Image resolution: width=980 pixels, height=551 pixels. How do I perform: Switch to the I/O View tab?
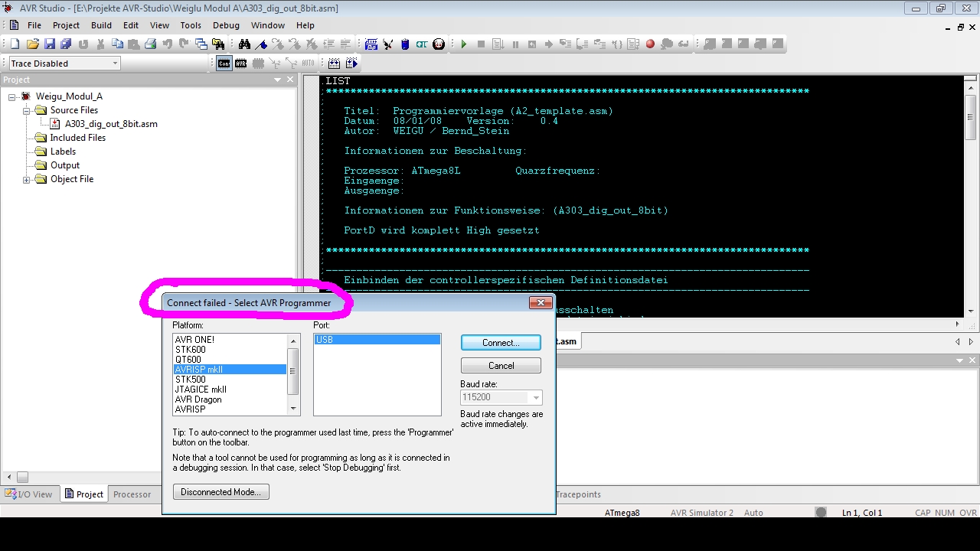pyautogui.click(x=29, y=494)
